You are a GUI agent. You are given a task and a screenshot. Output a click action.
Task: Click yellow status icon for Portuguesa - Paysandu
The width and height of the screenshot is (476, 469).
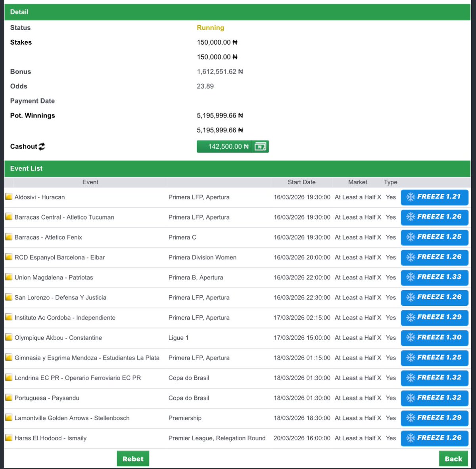[x=9, y=398]
